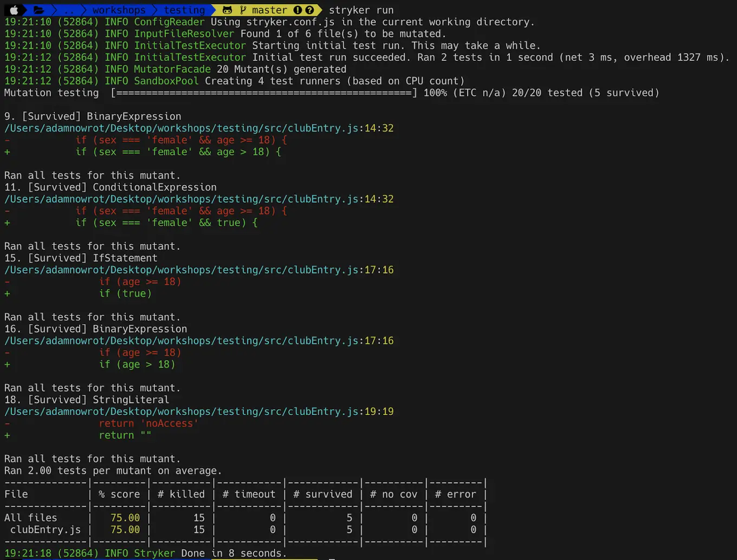
Task: Click the 'Survived' label on mutant 18
Action: (57, 399)
